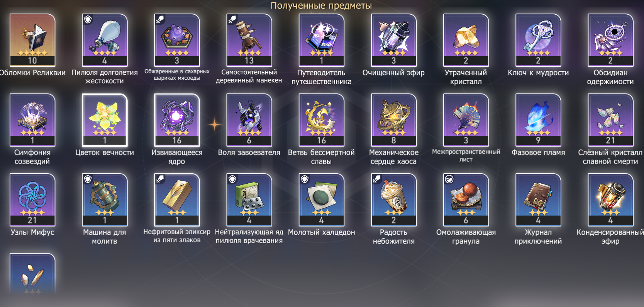
Task: Select the Фазовое пламя blue flame
Action: (x=538, y=120)
